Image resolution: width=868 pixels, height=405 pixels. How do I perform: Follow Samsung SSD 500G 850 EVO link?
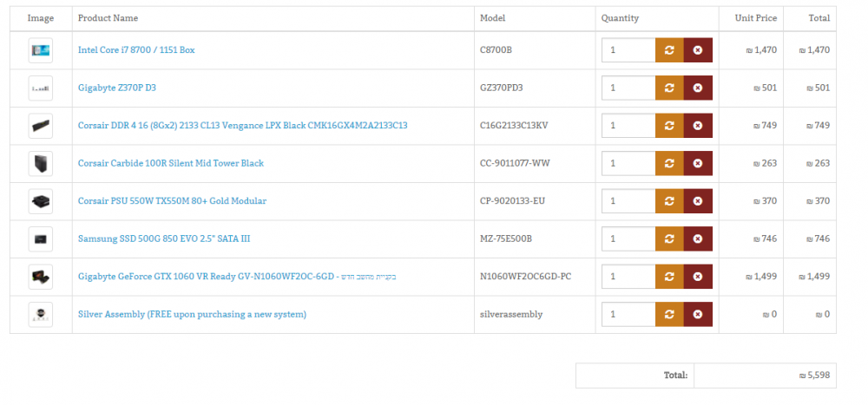168,238
